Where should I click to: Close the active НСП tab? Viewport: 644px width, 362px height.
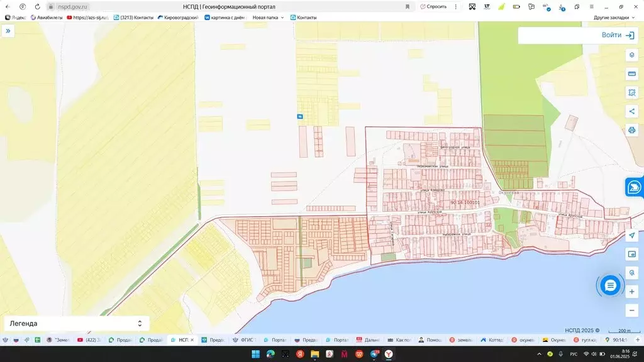(192, 340)
